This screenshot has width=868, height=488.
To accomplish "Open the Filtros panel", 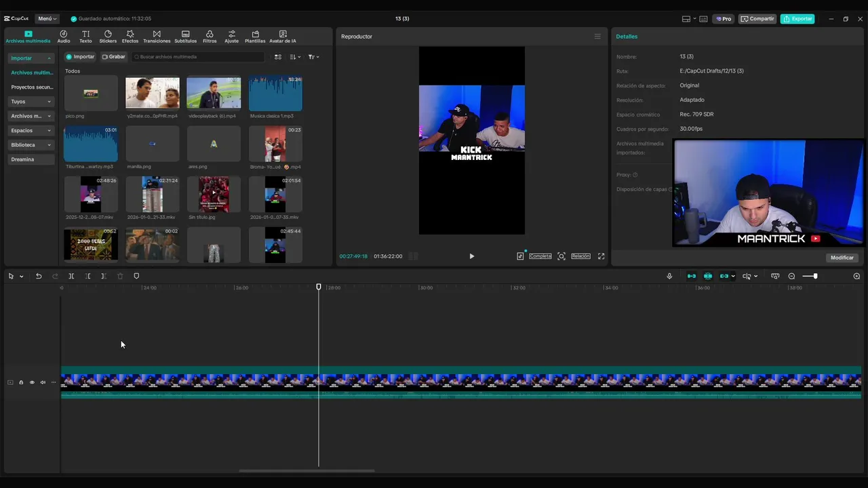I will pos(210,37).
